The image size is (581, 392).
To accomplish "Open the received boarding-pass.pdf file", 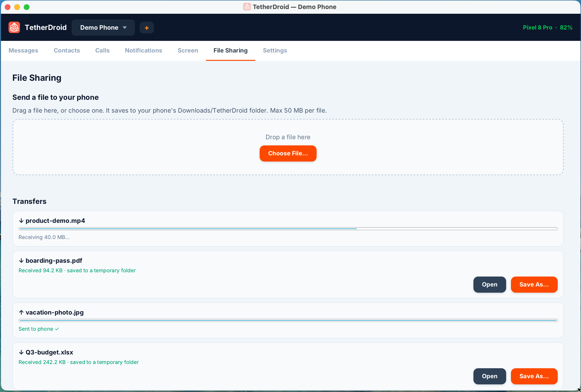I will pyautogui.click(x=490, y=285).
